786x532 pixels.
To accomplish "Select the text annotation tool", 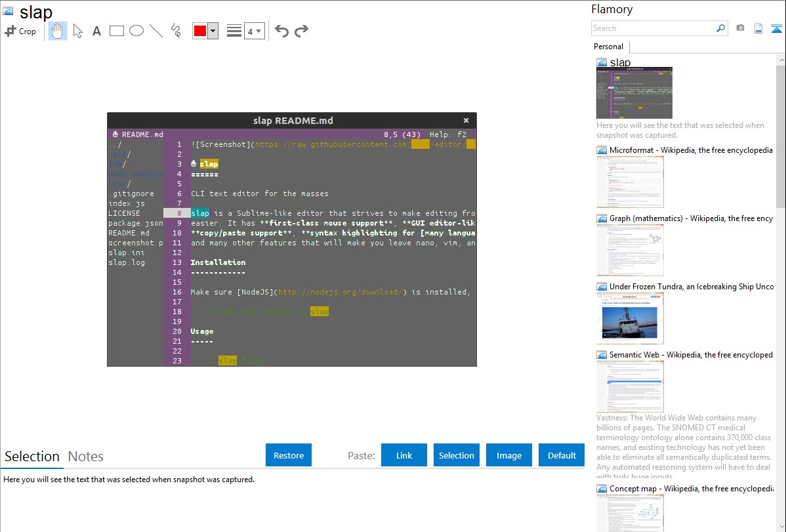I will pos(96,31).
